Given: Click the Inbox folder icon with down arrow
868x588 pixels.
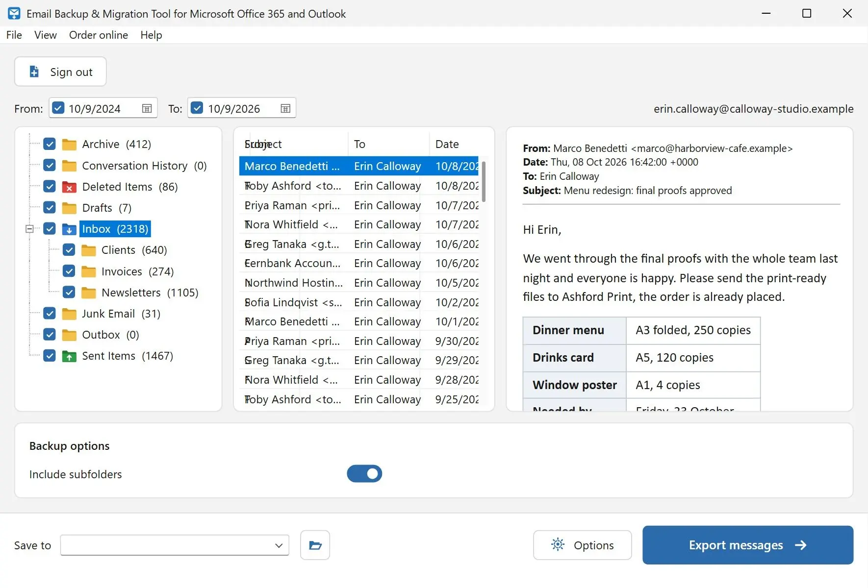Looking at the screenshot, I should tap(69, 229).
